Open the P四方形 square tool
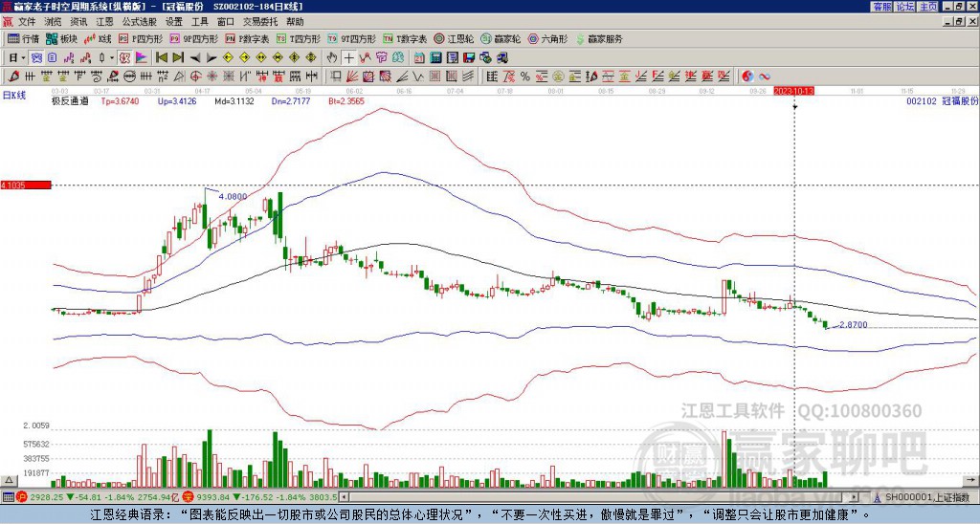Screen dimensions: 980x524 tap(141, 38)
